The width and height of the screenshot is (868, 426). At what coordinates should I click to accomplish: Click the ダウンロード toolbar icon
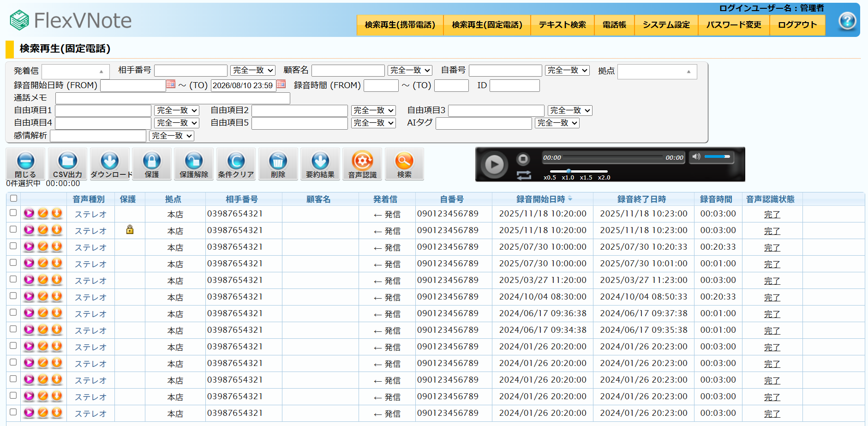coord(109,164)
